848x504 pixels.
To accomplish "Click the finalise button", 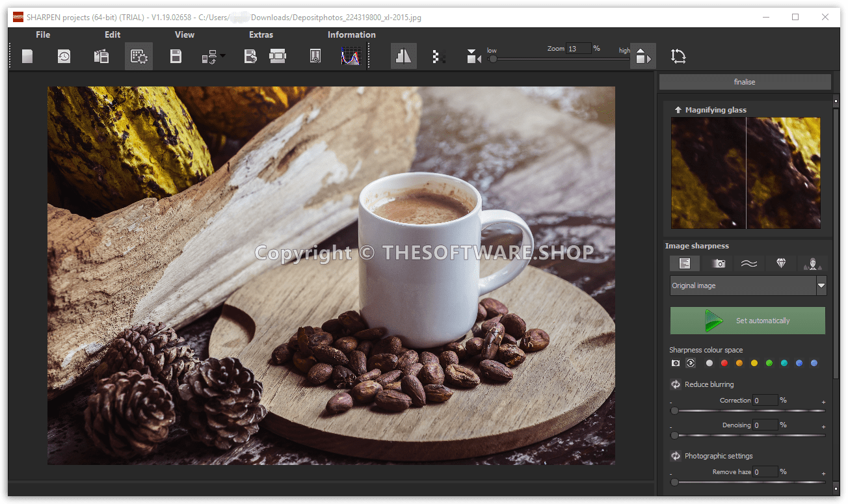I will click(745, 81).
